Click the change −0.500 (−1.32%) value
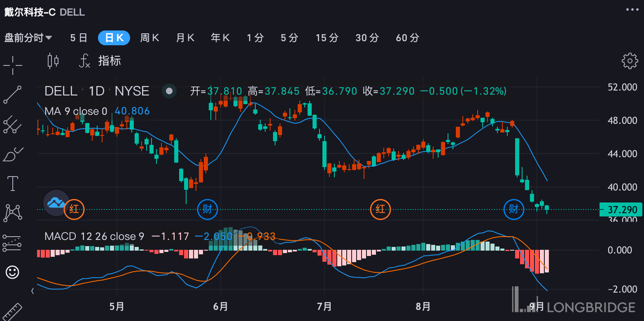 pyautogui.click(x=463, y=91)
